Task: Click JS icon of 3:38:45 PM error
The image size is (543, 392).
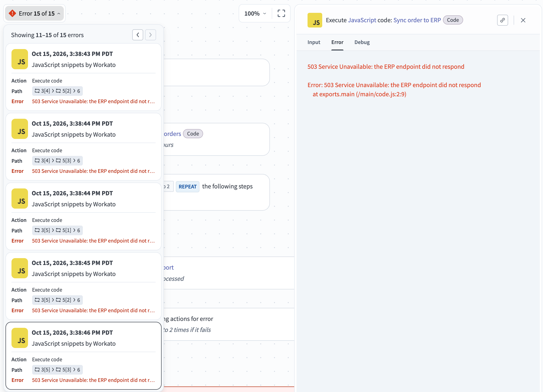Action: coord(20,268)
